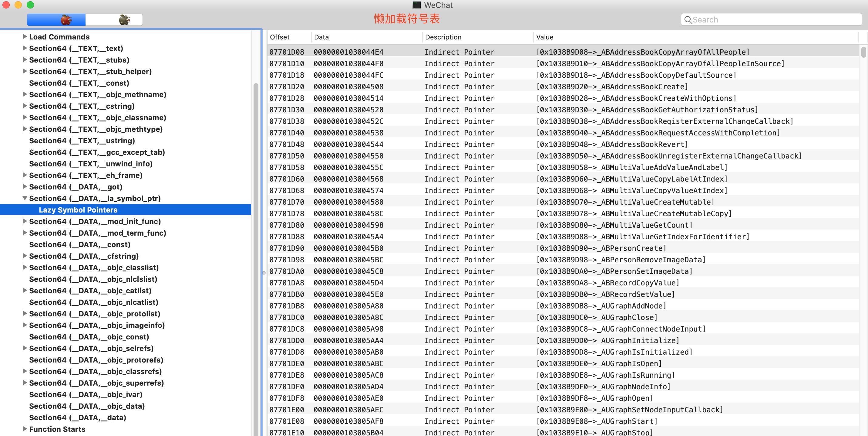Viewport: 868px width, 436px height.
Task: Select the _ABRecordSetValue value cell
Action: point(606,295)
